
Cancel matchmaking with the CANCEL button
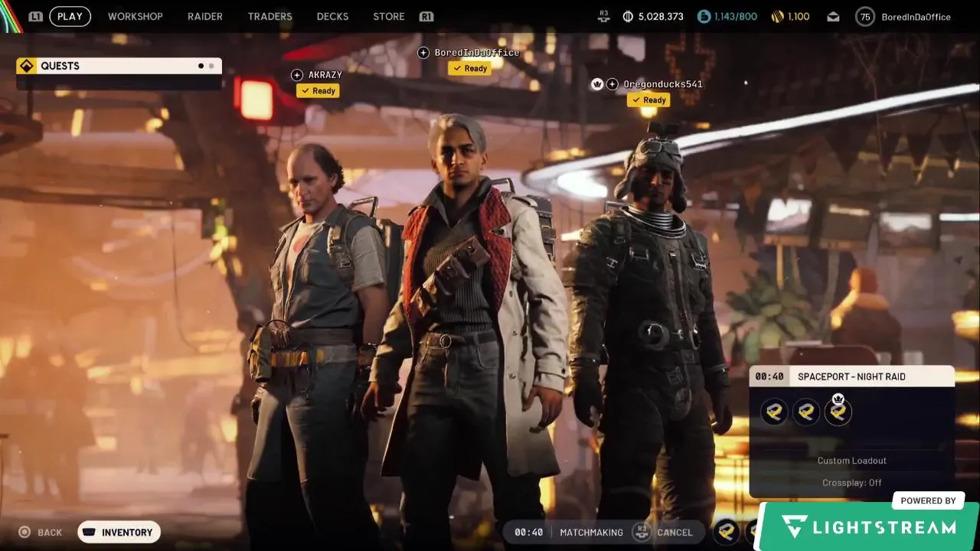[x=665, y=532]
